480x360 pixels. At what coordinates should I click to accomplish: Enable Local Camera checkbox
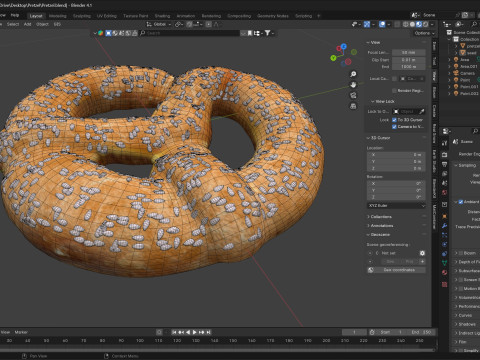point(394,79)
